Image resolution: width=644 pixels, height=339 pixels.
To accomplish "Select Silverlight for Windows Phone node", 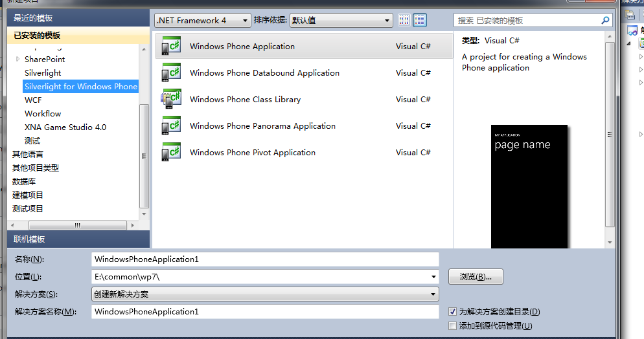I will tap(81, 87).
